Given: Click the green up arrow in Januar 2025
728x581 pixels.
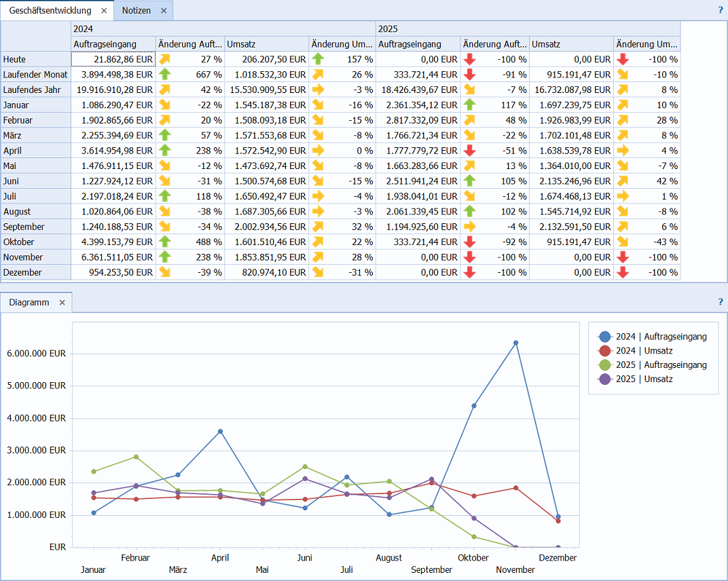Looking at the screenshot, I should (469, 105).
